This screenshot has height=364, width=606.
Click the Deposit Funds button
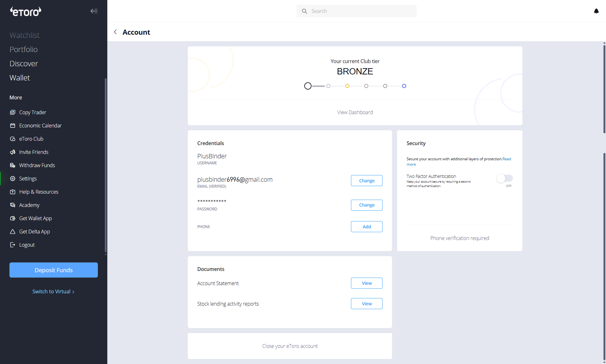(54, 270)
